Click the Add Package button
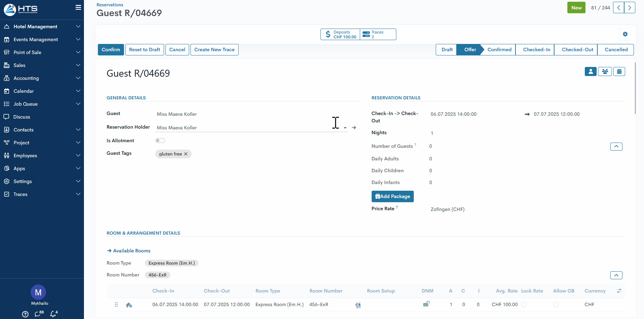Viewport: 644px width, 319px height. pyautogui.click(x=393, y=196)
